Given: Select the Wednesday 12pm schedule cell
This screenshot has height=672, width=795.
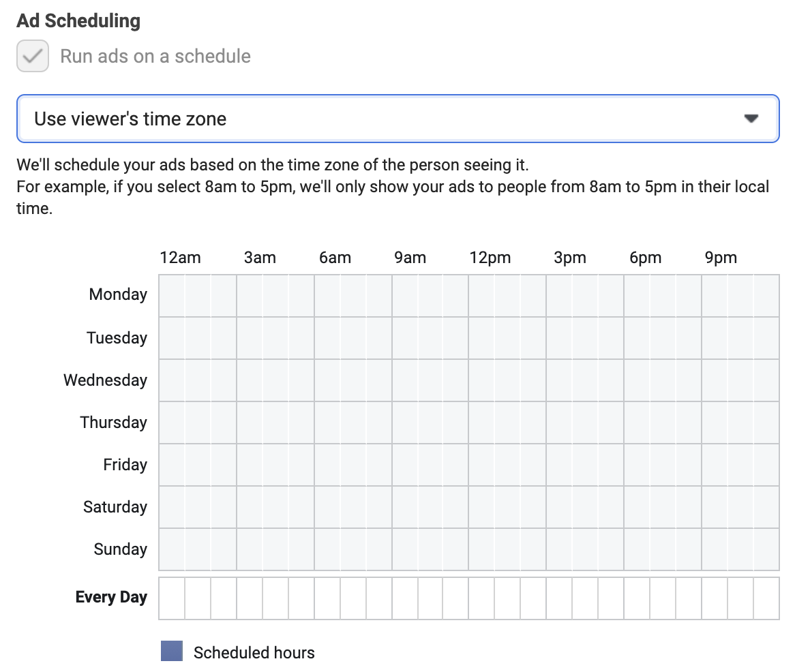Looking at the screenshot, I should pyautogui.click(x=481, y=380).
